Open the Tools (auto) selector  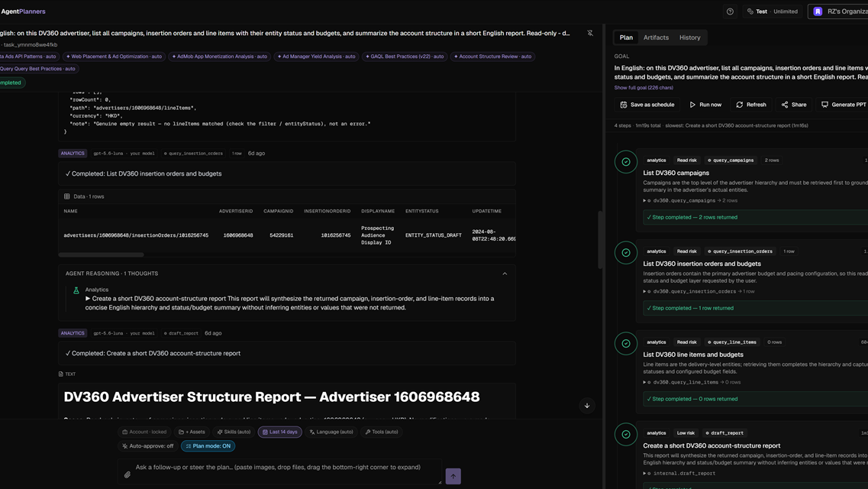[x=382, y=432]
